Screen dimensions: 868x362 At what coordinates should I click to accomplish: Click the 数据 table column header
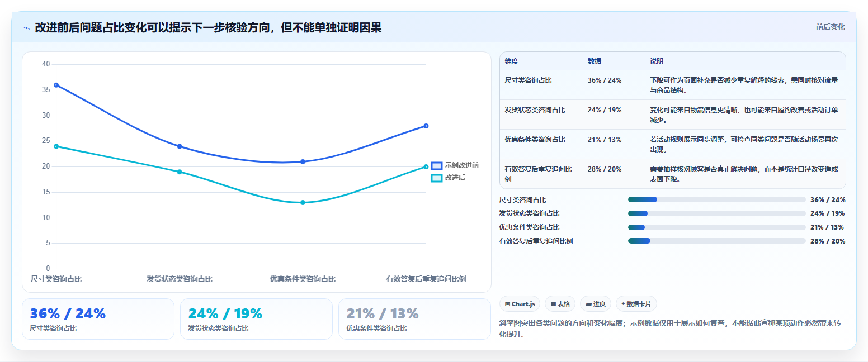(x=594, y=61)
